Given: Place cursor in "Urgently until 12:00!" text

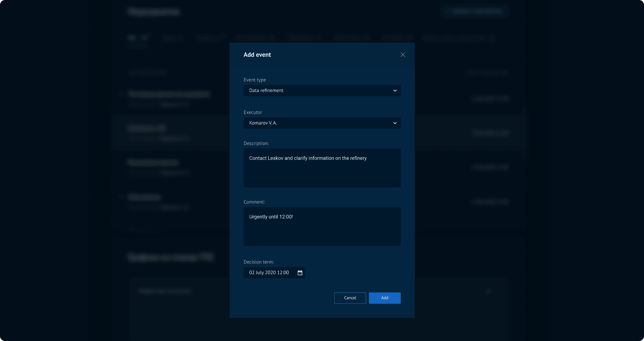Looking at the screenshot, I should pyautogui.click(x=271, y=217).
